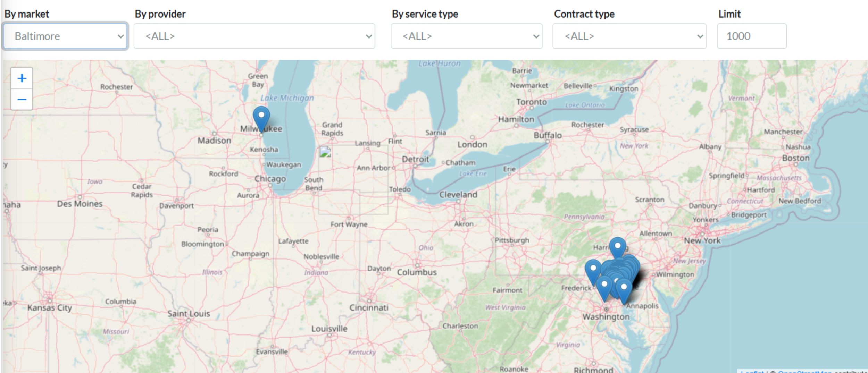Select the leftmost marker in the Maryland cluster
The height and width of the screenshot is (373, 868).
click(593, 268)
